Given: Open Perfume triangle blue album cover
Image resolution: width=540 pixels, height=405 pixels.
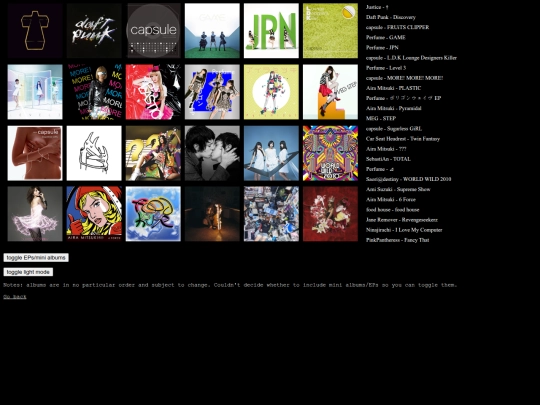Looking at the screenshot, I should (x=271, y=153).
